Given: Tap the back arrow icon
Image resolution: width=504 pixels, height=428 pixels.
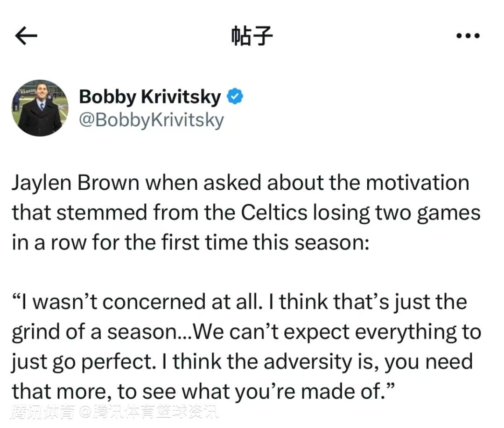Looking at the screenshot, I should coord(26,36).
